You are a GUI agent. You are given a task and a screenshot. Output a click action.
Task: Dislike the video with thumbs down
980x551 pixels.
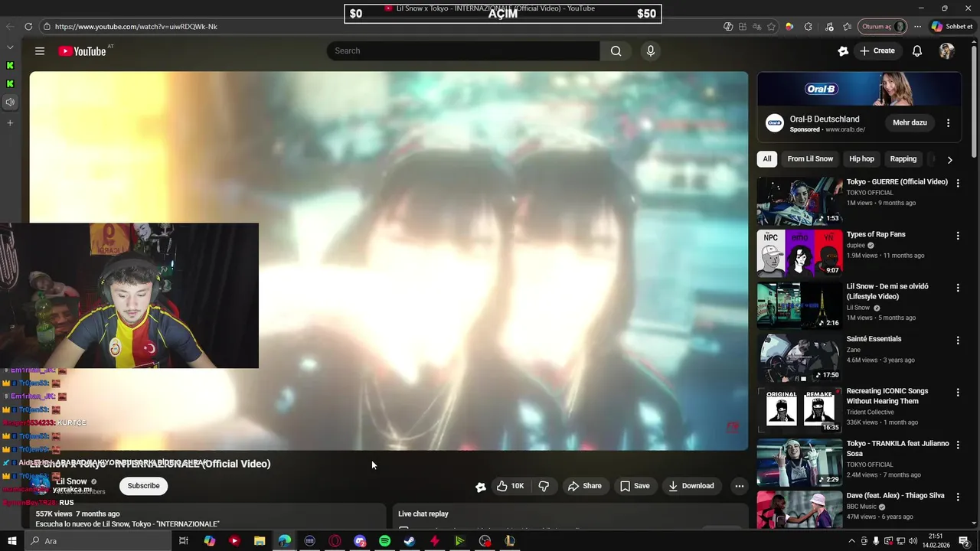click(544, 486)
